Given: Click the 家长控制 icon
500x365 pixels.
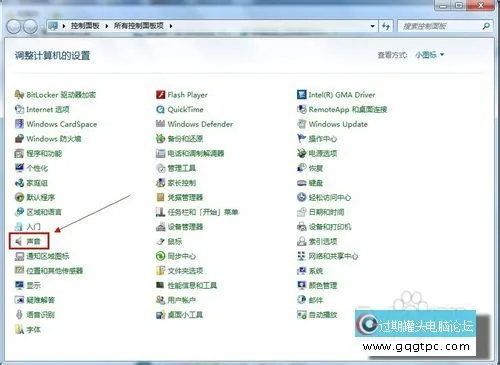Looking at the screenshot, I should click(160, 183).
